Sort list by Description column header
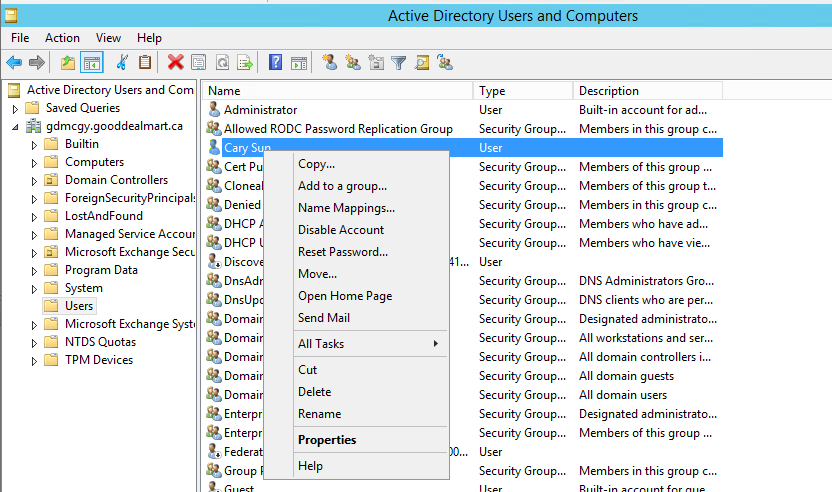 pos(648,91)
